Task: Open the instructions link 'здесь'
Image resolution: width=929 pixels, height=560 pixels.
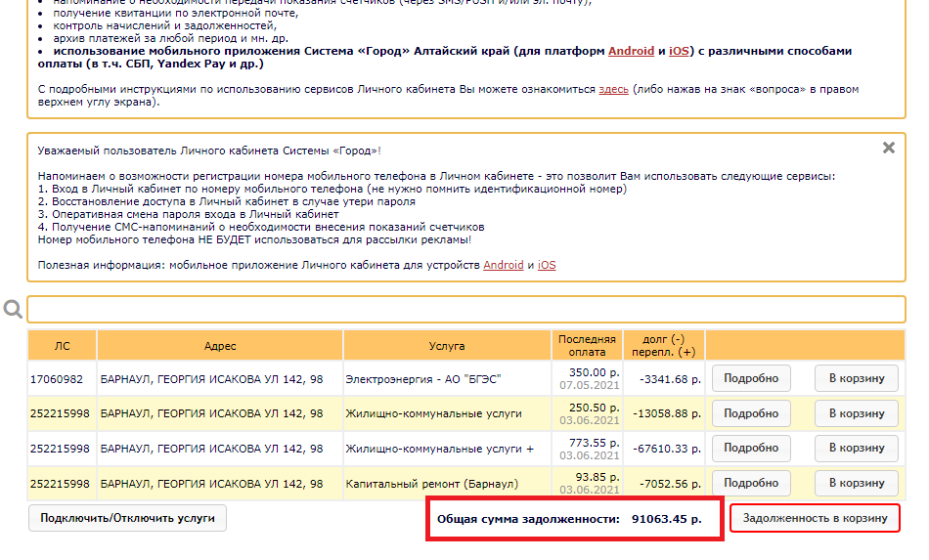Action: point(613,89)
